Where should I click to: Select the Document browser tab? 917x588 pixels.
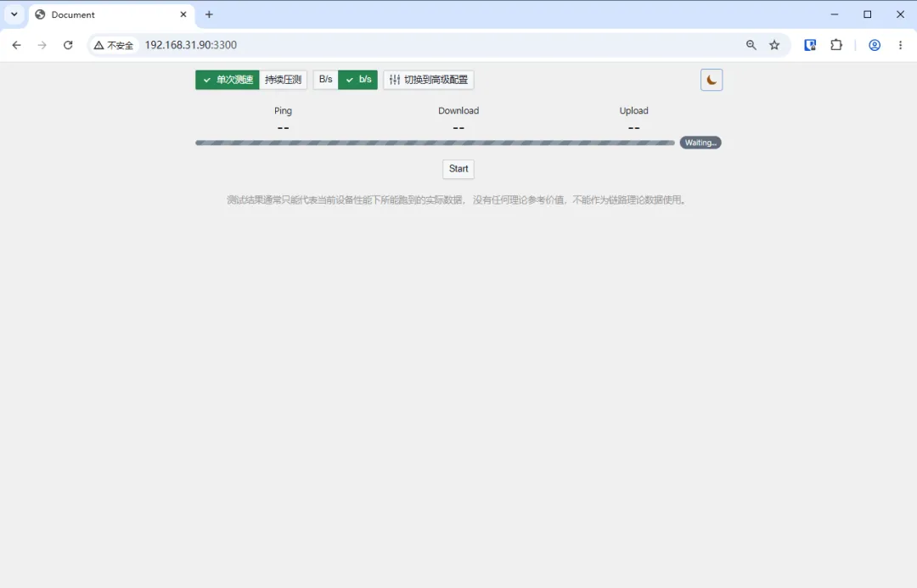click(x=111, y=14)
